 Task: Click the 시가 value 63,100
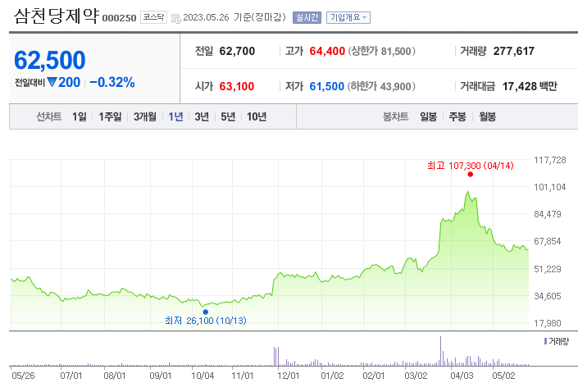tap(237, 86)
